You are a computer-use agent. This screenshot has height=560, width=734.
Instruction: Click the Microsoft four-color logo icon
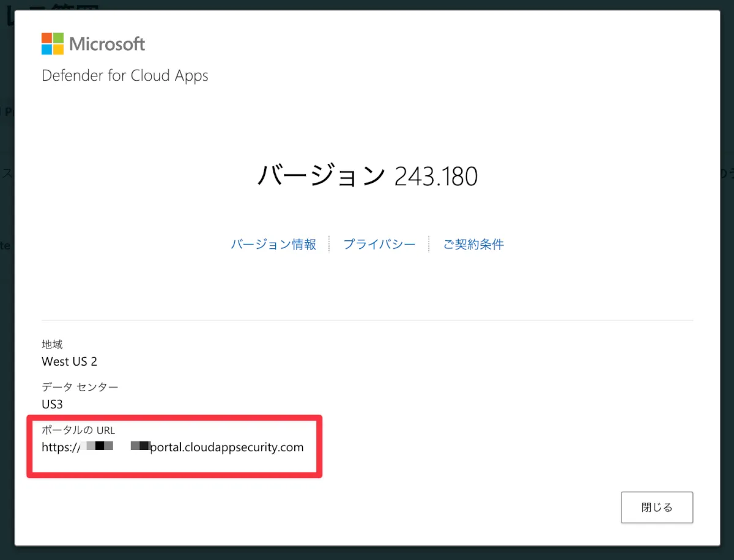point(53,44)
